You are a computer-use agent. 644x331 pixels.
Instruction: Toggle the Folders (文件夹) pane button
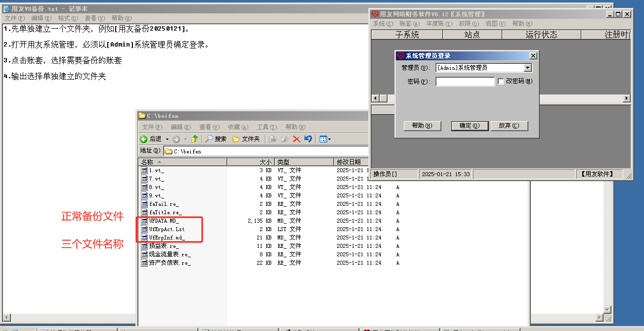[246, 139]
